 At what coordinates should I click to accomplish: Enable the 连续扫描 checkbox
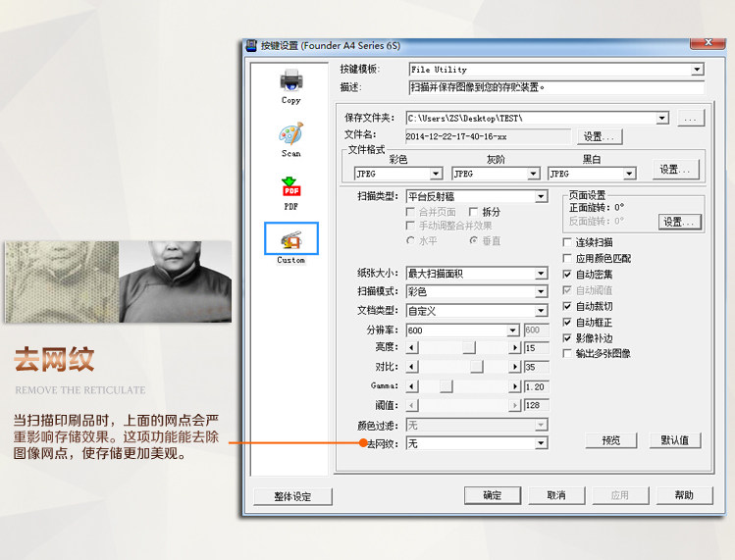point(567,242)
